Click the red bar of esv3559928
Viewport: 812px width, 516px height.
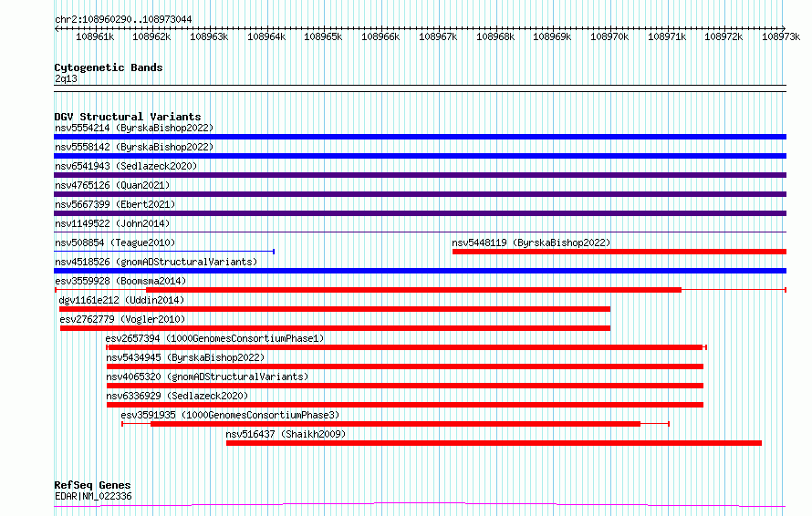(x=414, y=290)
